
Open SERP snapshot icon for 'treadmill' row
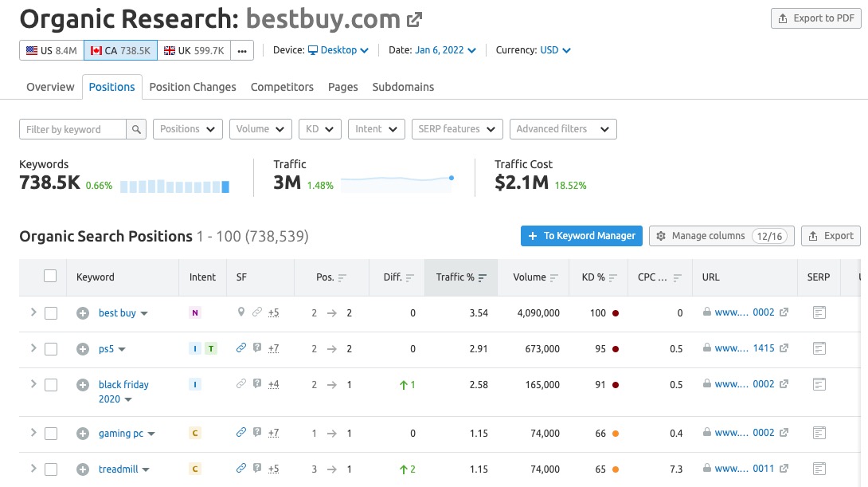pyautogui.click(x=819, y=469)
